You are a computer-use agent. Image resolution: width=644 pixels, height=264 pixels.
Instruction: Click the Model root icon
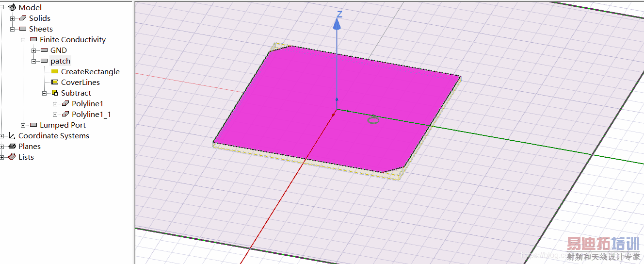[x=12, y=7]
